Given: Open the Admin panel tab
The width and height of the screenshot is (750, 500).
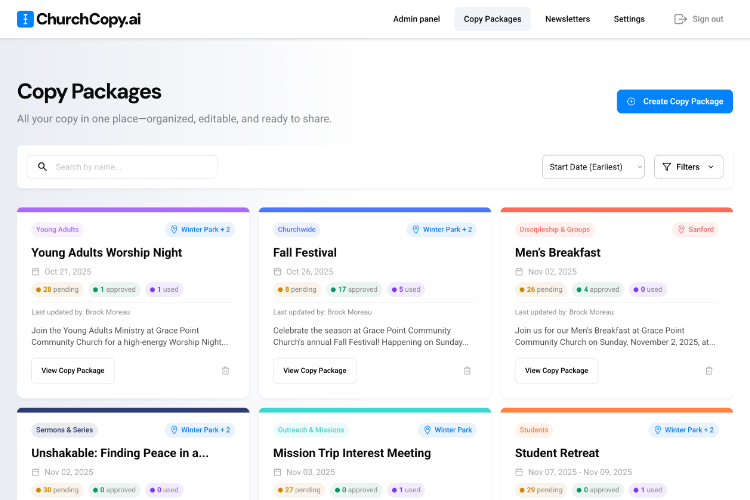Looking at the screenshot, I should [416, 19].
